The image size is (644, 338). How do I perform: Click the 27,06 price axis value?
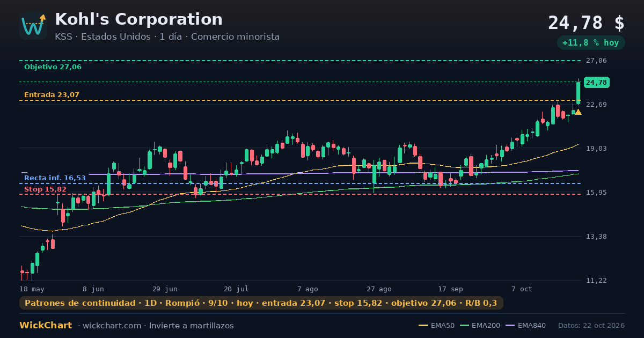tap(596, 61)
